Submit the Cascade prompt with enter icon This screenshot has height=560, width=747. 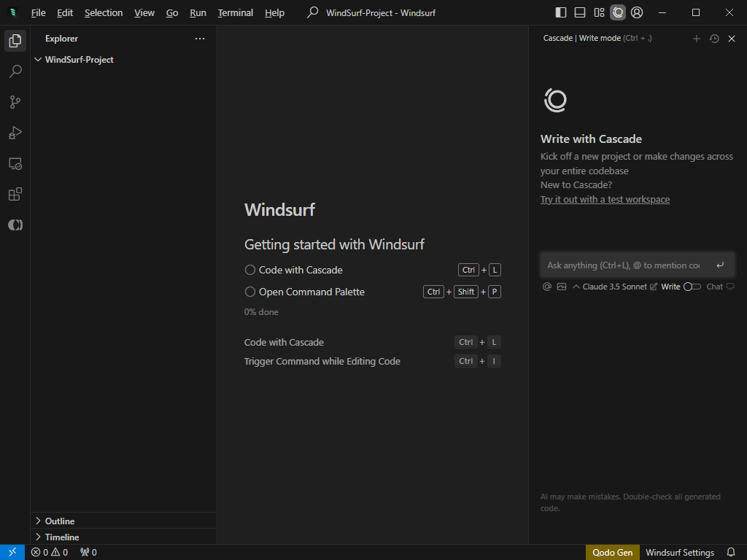point(720,265)
